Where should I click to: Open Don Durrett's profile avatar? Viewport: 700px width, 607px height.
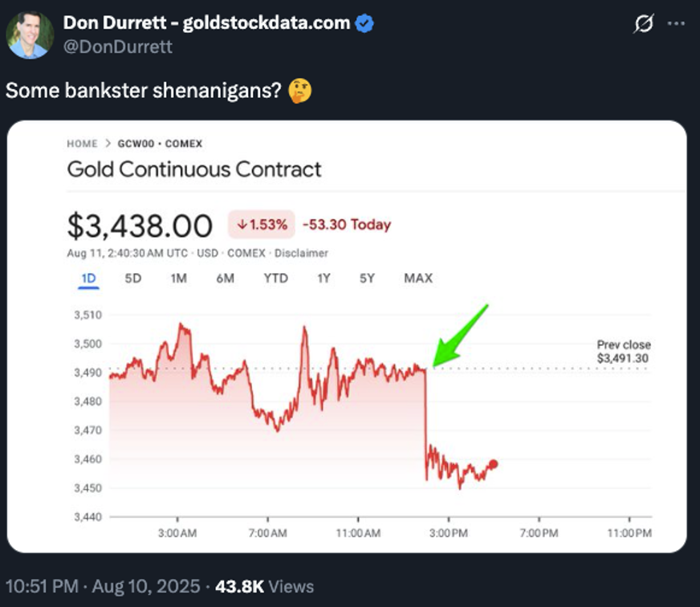tap(30, 35)
